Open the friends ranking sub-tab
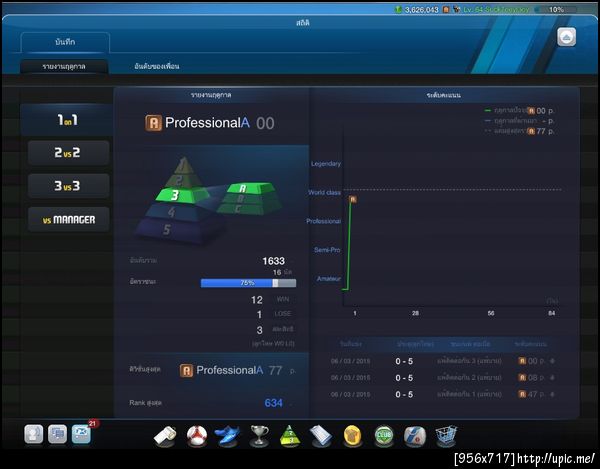Screen dimensions: 600x469 coord(157,66)
